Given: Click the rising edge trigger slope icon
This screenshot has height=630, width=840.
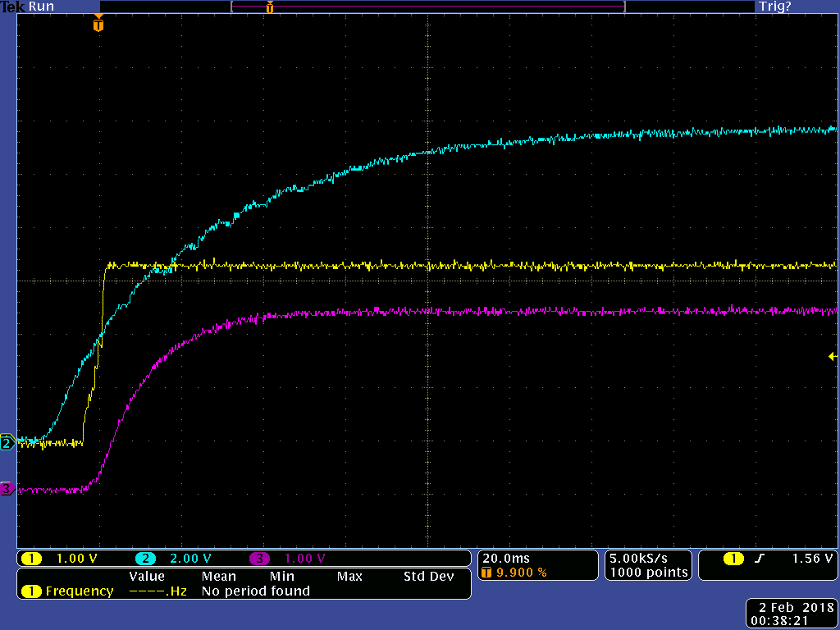Looking at the screenshot, I should tap(759, 559).
